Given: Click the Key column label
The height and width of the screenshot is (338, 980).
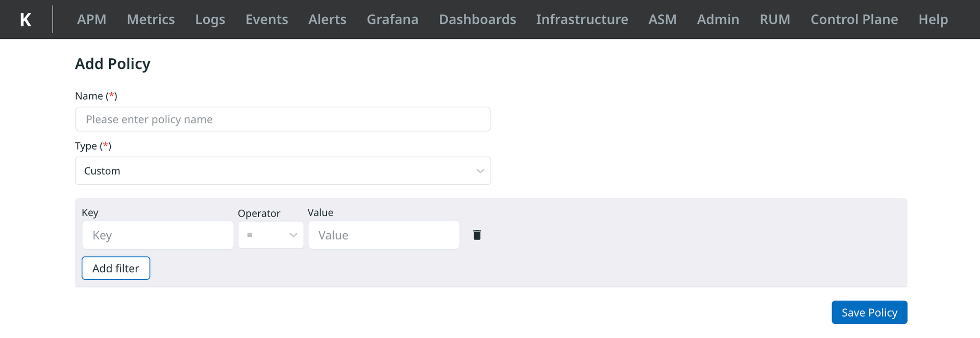Looking at the screenshot, I should (90, 212).
